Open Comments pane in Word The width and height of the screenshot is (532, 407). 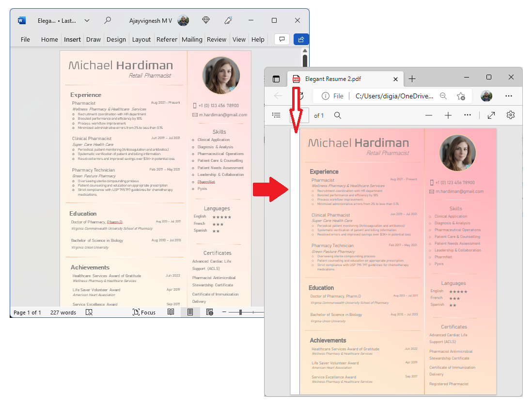[x=282, y=39]
